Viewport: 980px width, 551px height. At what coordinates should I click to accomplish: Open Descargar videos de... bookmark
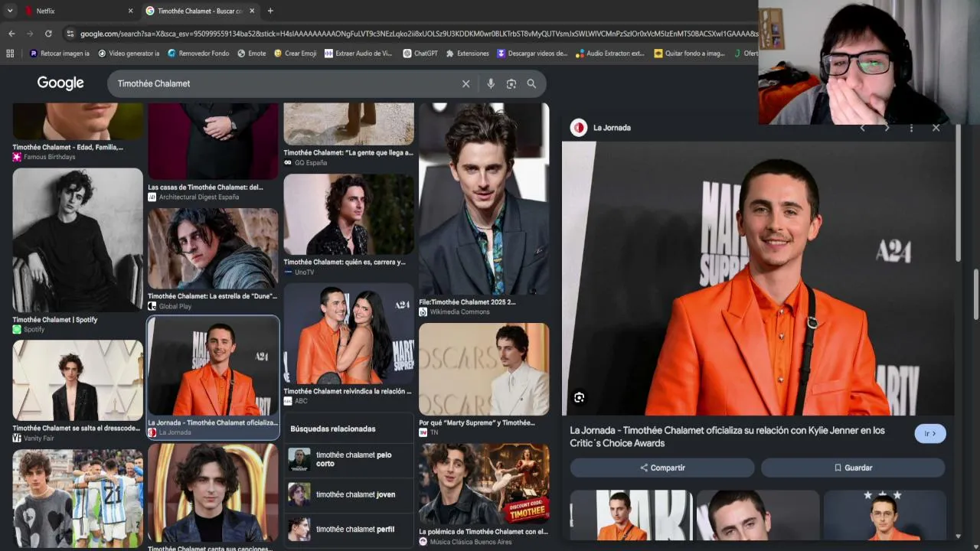[532, 54]
